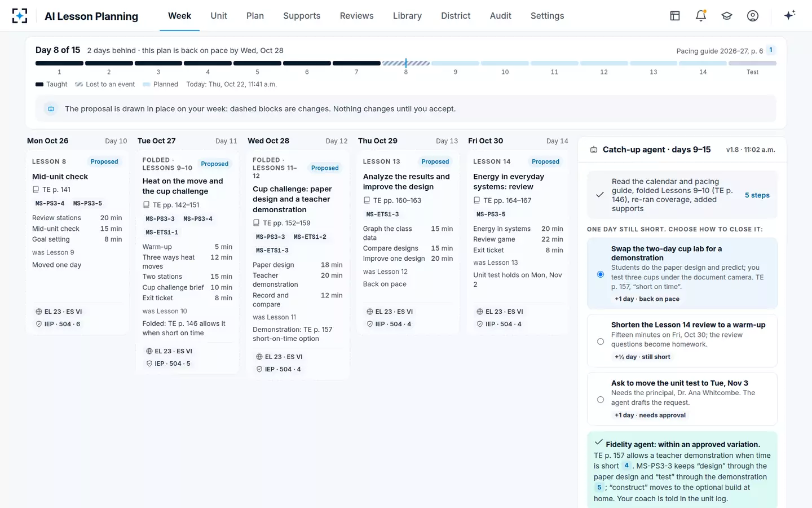Open citation 4 in Fidelity agent note
The height and width of the screenshot is (508, 812).
click(626, 466)
